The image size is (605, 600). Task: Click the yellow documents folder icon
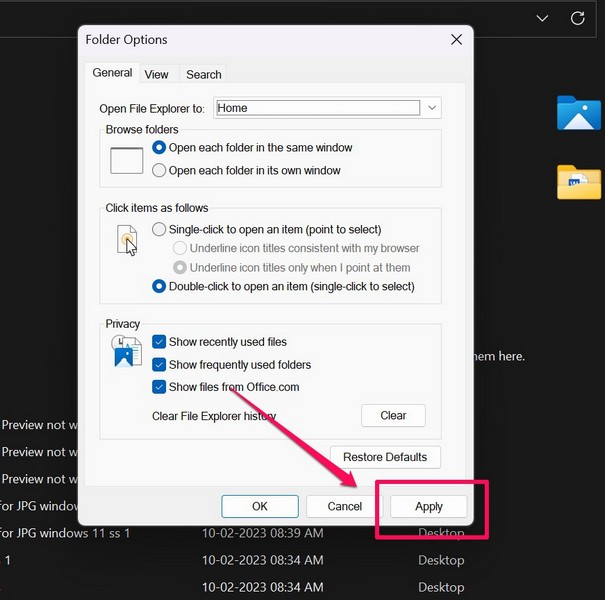tap(578, 183)
